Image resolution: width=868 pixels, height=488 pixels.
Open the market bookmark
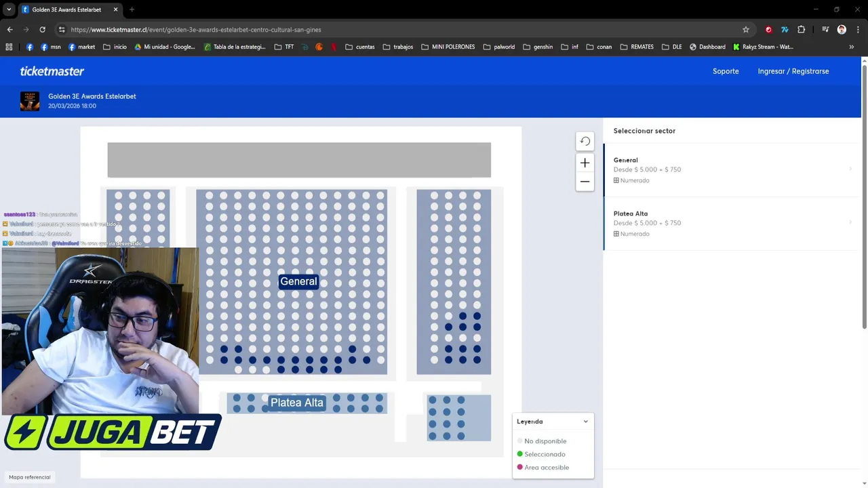tap(81, 47)
